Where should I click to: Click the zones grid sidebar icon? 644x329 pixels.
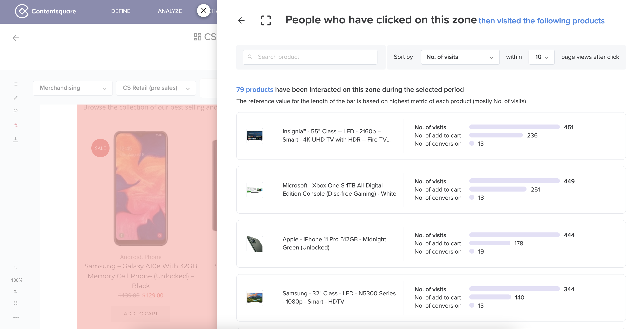coord(15,111)
